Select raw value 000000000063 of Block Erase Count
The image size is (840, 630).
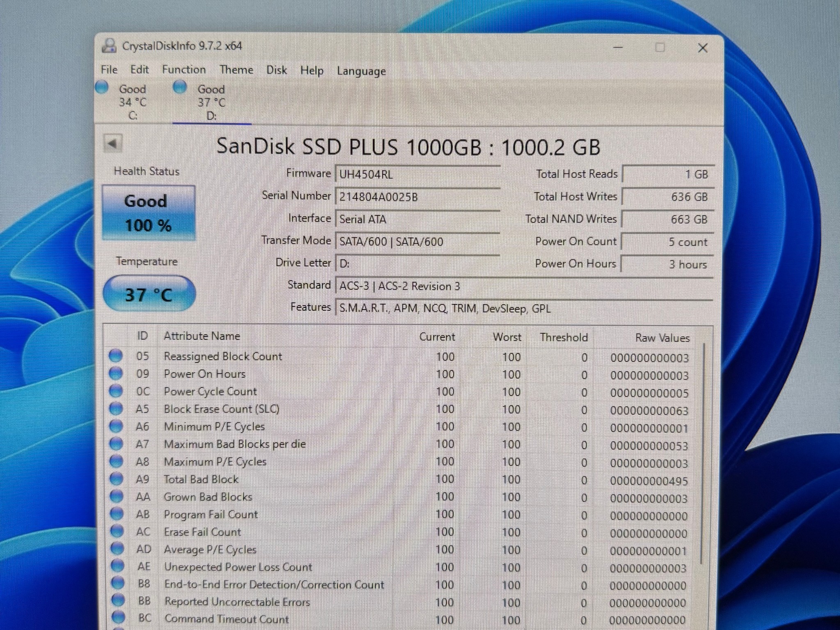point(649,411)
